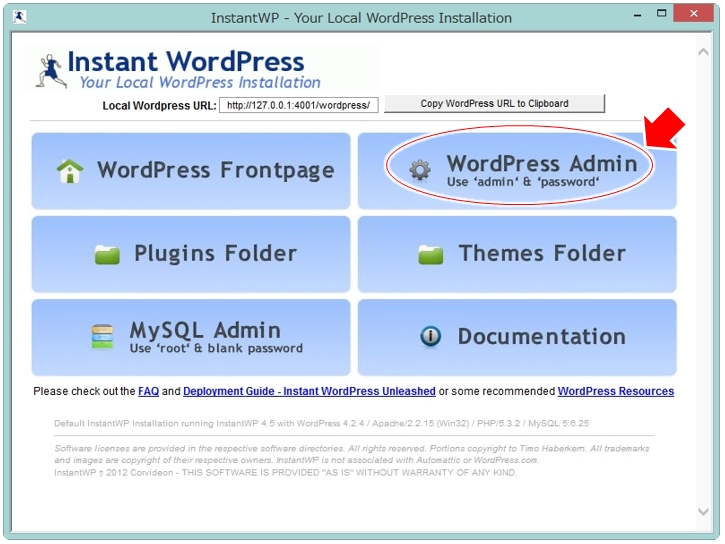Viewport: 725px width, 544px height.
Task: Open the Plugins Folder tile
Action: 191,254
